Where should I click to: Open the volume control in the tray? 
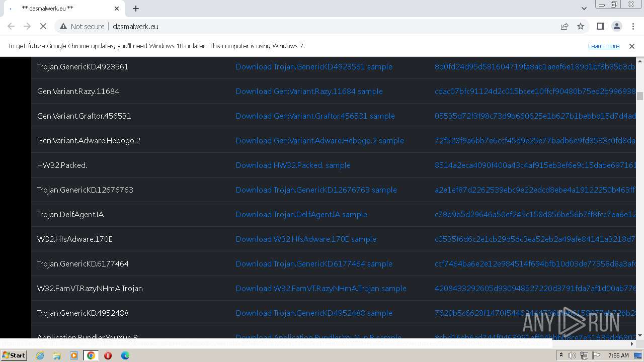tap(572, 355)
